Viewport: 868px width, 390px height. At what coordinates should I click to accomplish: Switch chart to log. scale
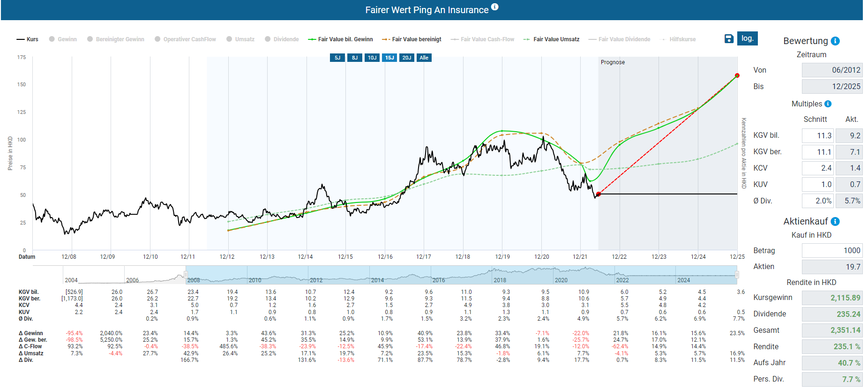(747, 38)
